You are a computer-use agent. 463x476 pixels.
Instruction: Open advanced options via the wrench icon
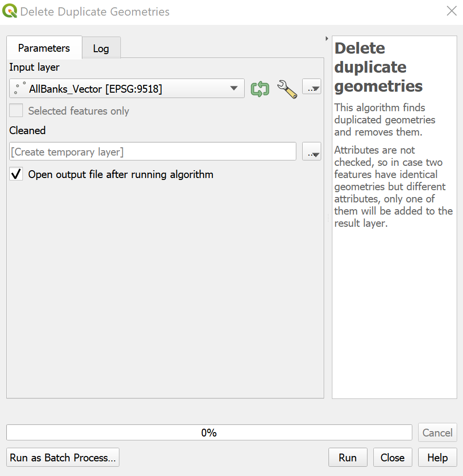tap(287, 89)
